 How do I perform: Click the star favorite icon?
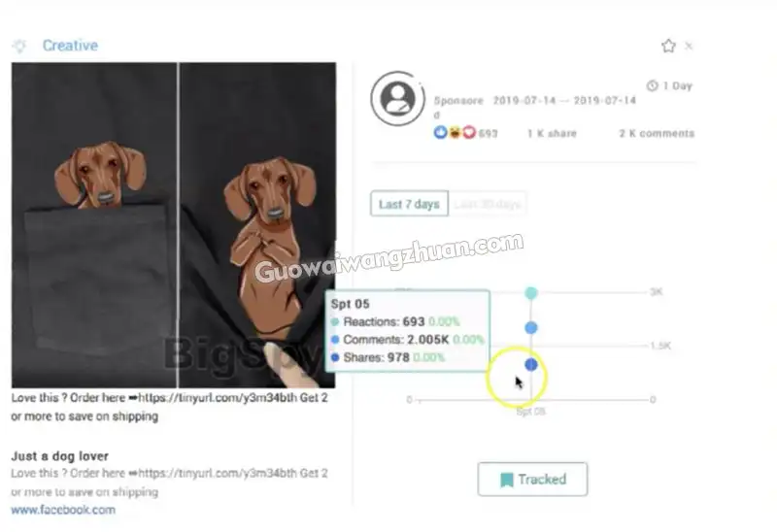(x=668, y=46)
